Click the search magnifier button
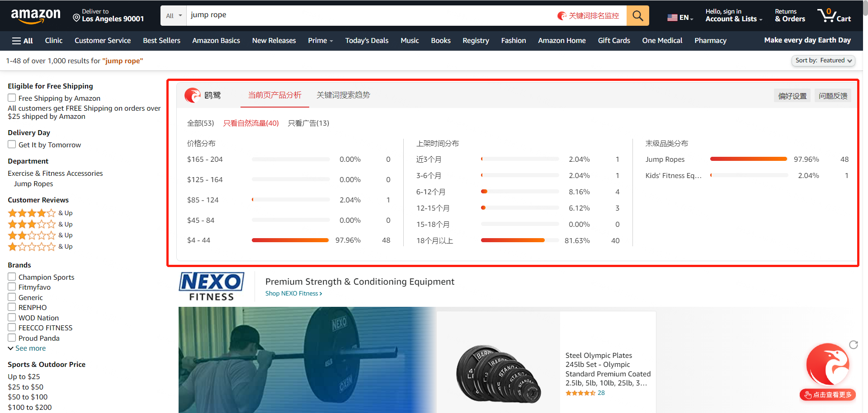Viewport: 868px width, 413px height. [638, 15]
